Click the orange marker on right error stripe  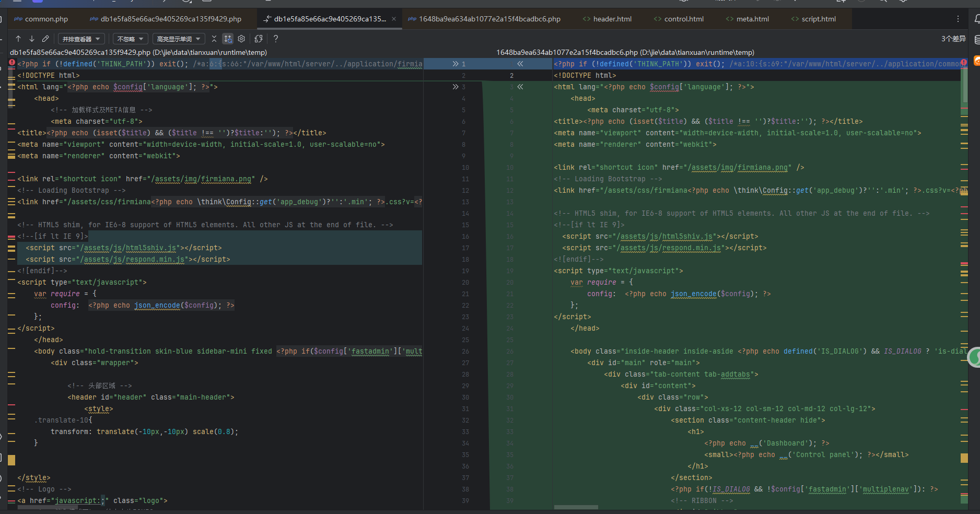tap(964, 458)
